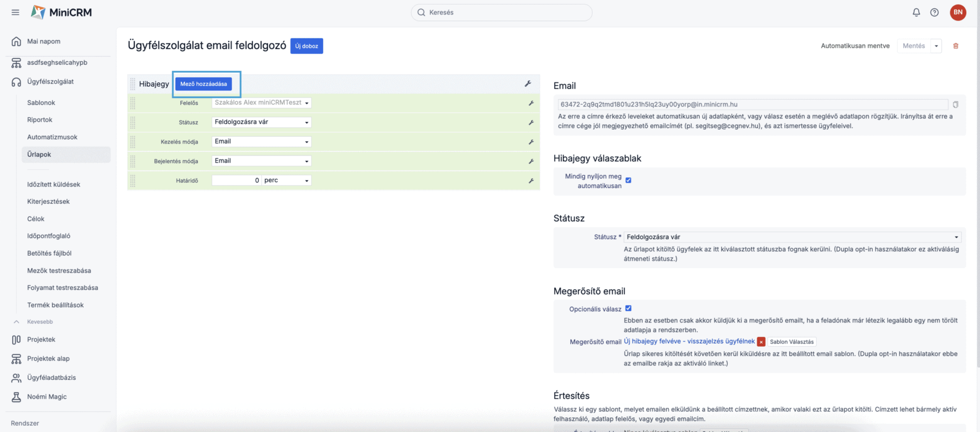Viewport: 980px width, 432px height.
Task: Open the help question mark icon
Action: tap(934, 12)
